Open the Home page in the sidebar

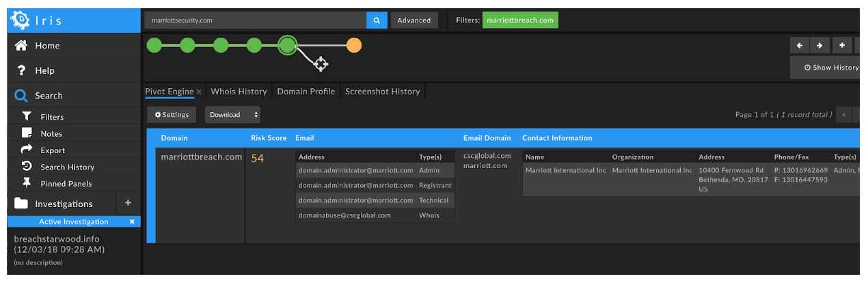(74, 46)
